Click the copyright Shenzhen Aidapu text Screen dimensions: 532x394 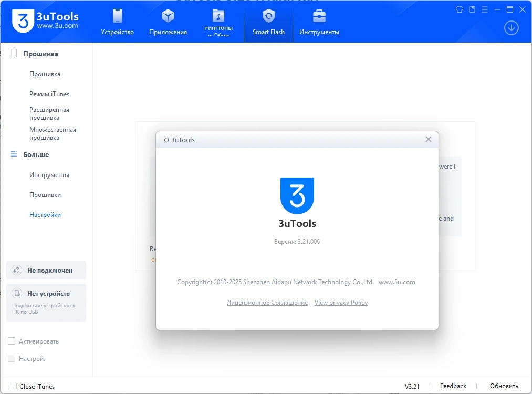[275, 282]
